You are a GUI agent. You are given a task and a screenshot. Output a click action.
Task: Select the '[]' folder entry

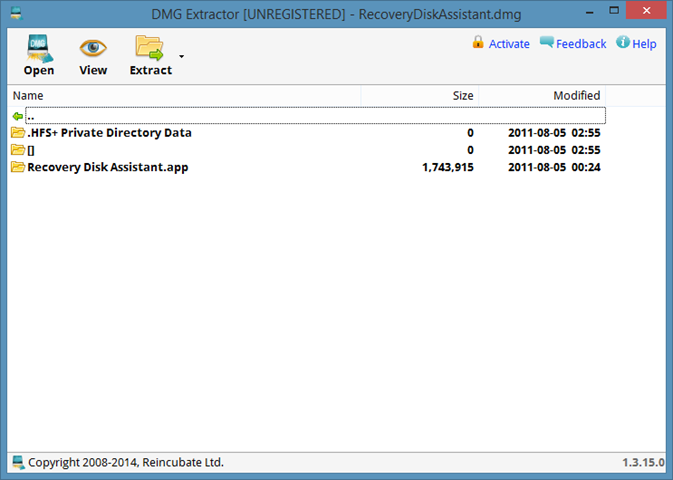[31, 150]
